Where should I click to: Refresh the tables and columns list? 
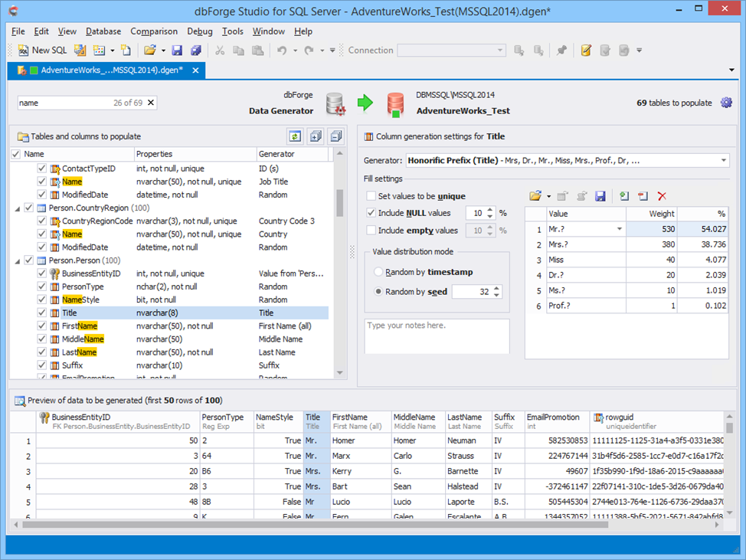(294, 136)
